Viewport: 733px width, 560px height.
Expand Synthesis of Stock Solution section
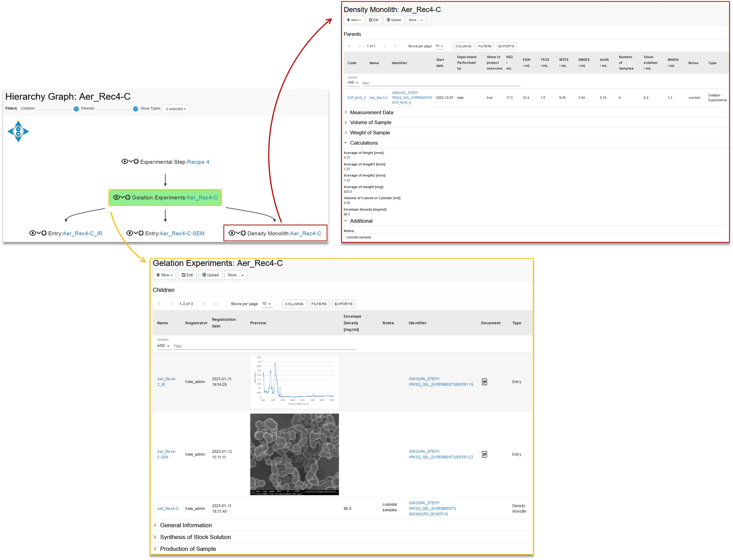195,537
